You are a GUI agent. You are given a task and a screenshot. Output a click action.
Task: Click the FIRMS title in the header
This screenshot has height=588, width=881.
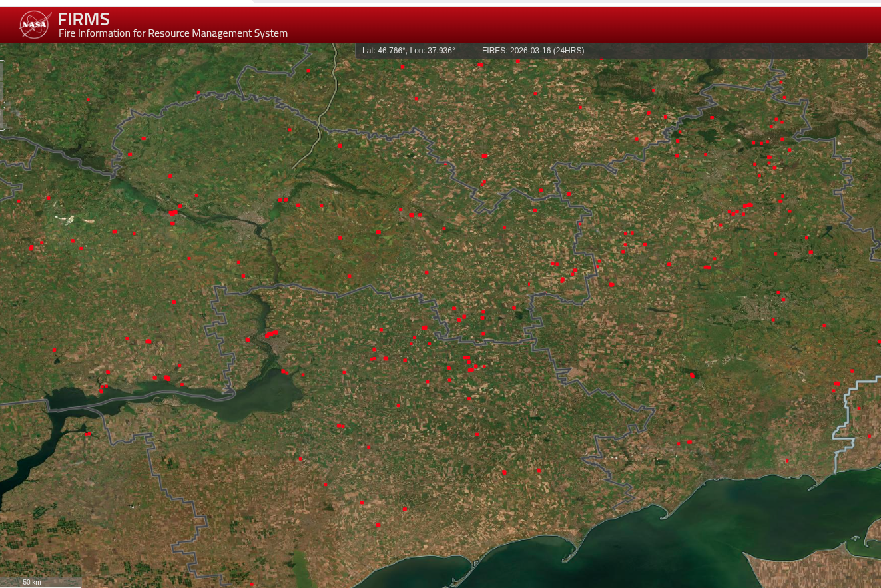(x=83, y=19)
